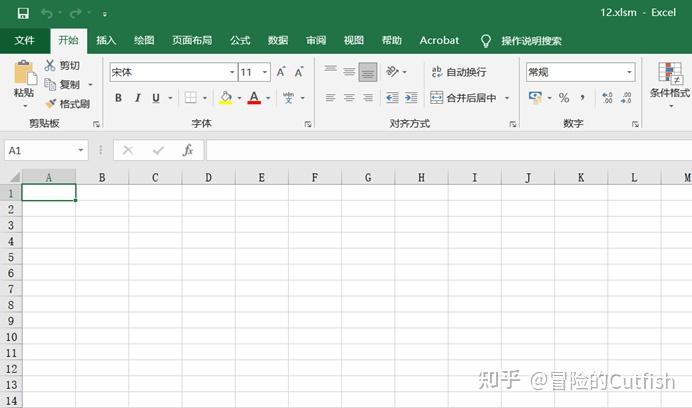Screen dimensions: 692x408
Task: Align text to the left
Action: pyautogui.click(x=331, y=98)
